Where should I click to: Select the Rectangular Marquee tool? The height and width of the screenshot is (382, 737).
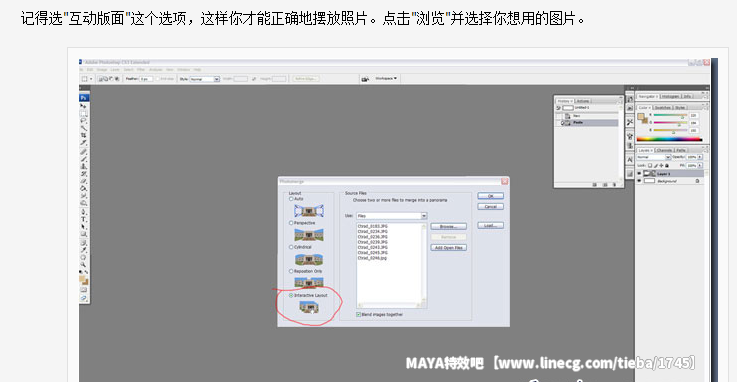coord(84,113)
